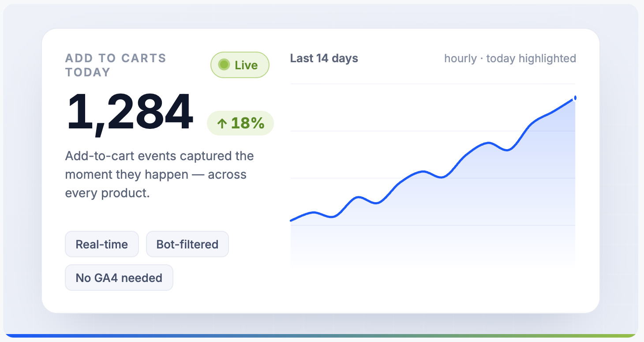Click the word Live in the status pill
This screenshot has width=644, height=342.
click(246, 65)
